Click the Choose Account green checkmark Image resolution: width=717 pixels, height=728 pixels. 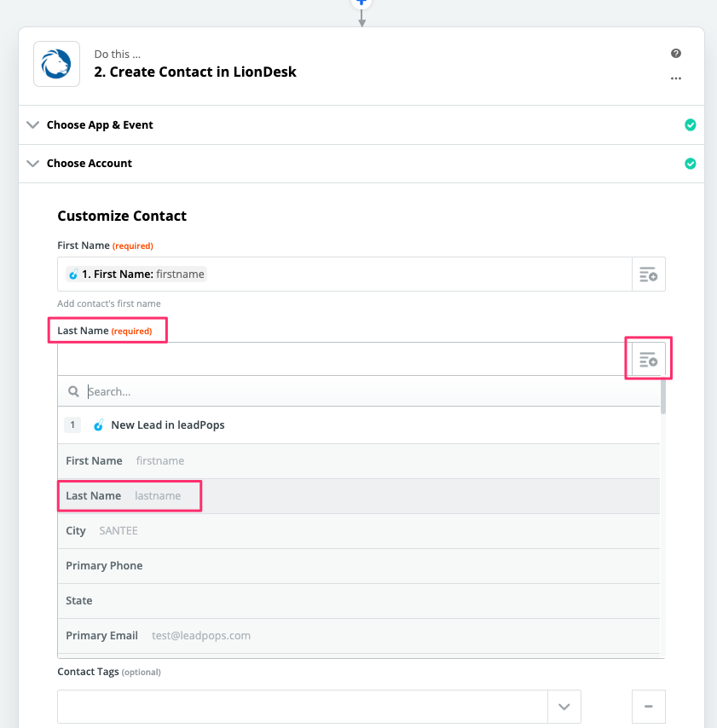point(690,164)
